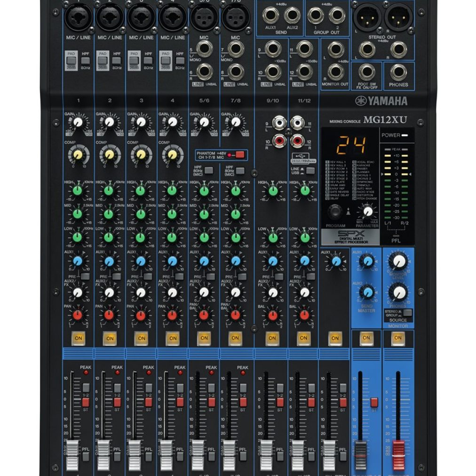
Task: Adjust the blue AUX1 knob on channel 3
Action: click(x=141, y=261)
